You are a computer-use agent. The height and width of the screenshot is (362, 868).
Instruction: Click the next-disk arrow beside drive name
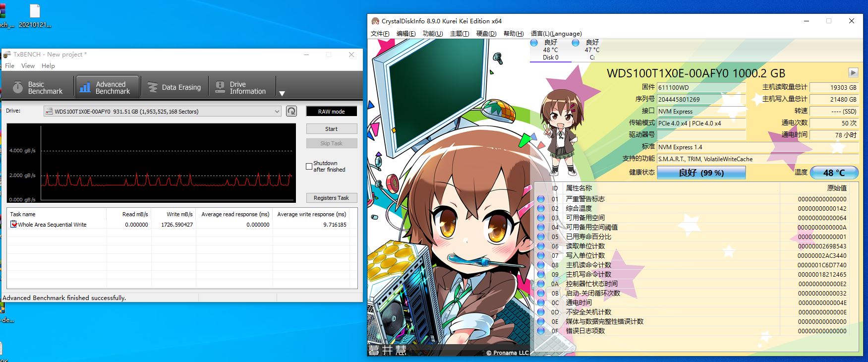[853, 72]
